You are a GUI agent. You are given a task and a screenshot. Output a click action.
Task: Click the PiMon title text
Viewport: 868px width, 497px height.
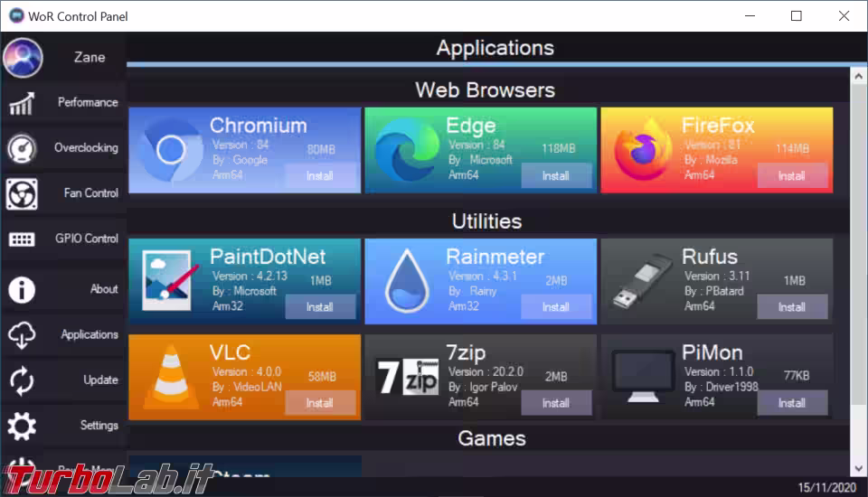[x=712, y=352]
